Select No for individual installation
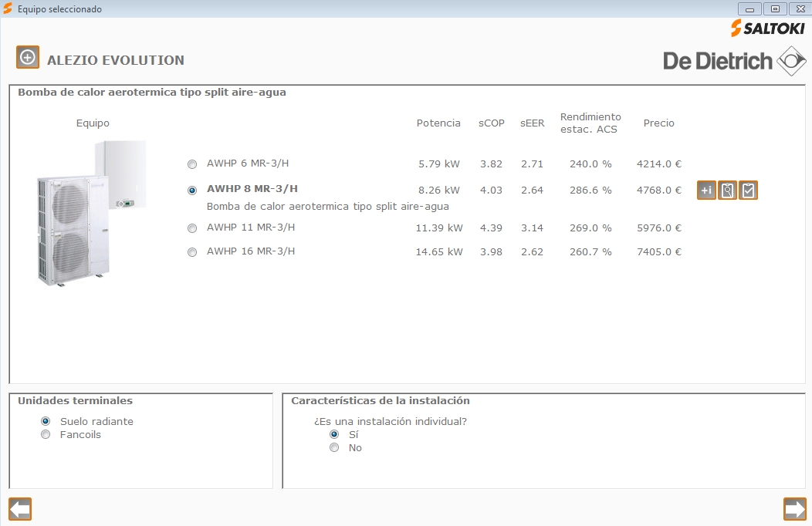812x526 pixels. pos(334,447)
